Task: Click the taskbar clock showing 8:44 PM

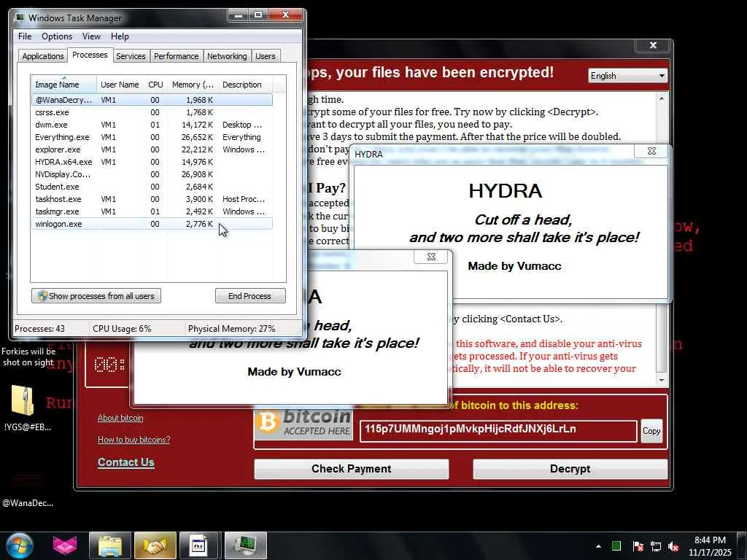Action: tap(710, 546)
